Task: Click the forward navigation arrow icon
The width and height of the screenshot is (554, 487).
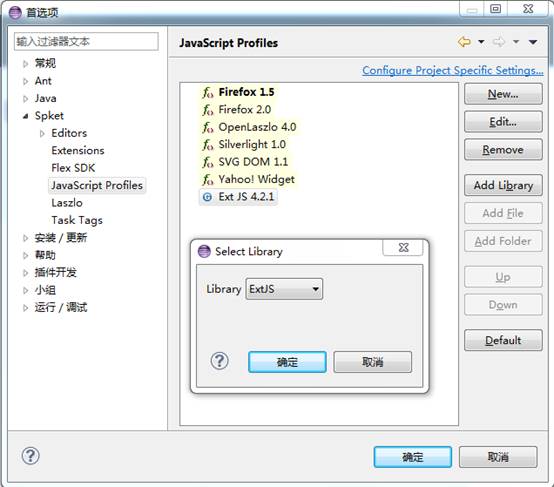Action: [x=499, y=42]
